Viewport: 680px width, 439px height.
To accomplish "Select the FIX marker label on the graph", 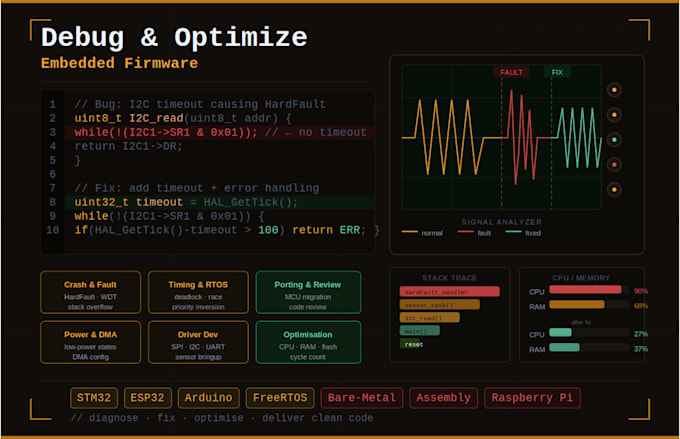I will (x=557, y=72).
